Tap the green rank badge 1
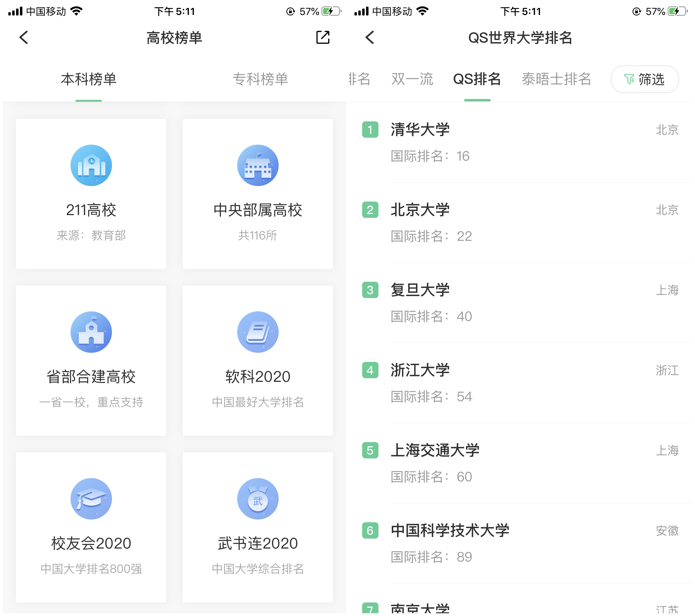The width and height of the screenshot is (695, 616). click(x=370, y=130)
